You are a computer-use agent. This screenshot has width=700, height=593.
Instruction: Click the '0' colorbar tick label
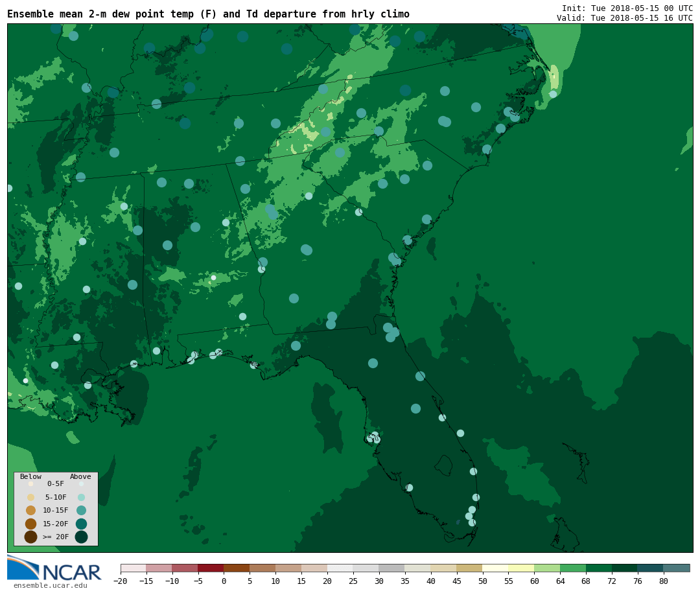click(224, 581)
